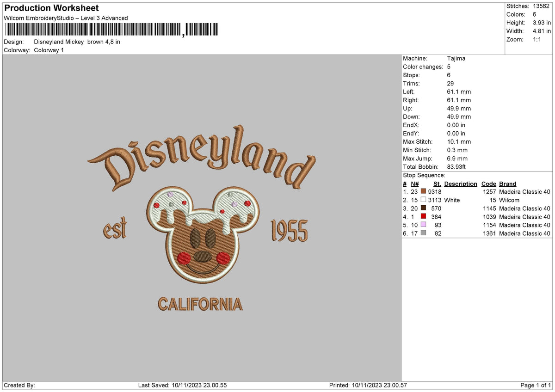Click the 'Wilcom' brand in stop 2
Screen dimensions: 555x392
tap(509, 200)
